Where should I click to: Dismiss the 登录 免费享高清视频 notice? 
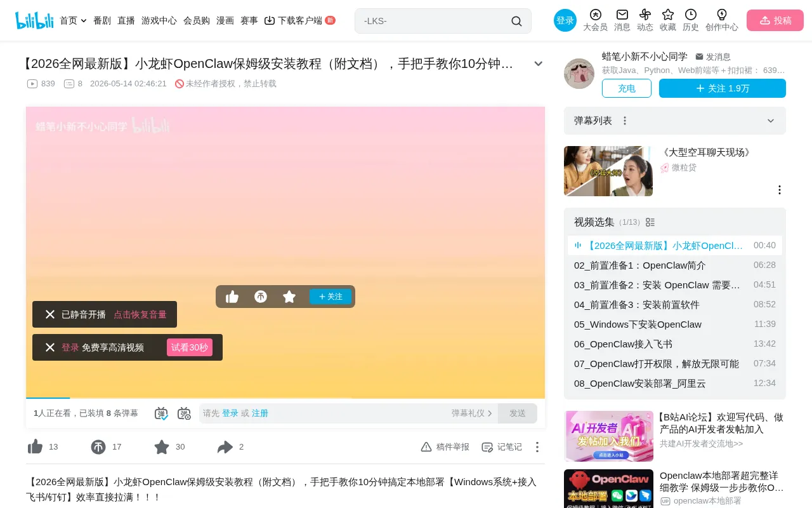[50, 347]
